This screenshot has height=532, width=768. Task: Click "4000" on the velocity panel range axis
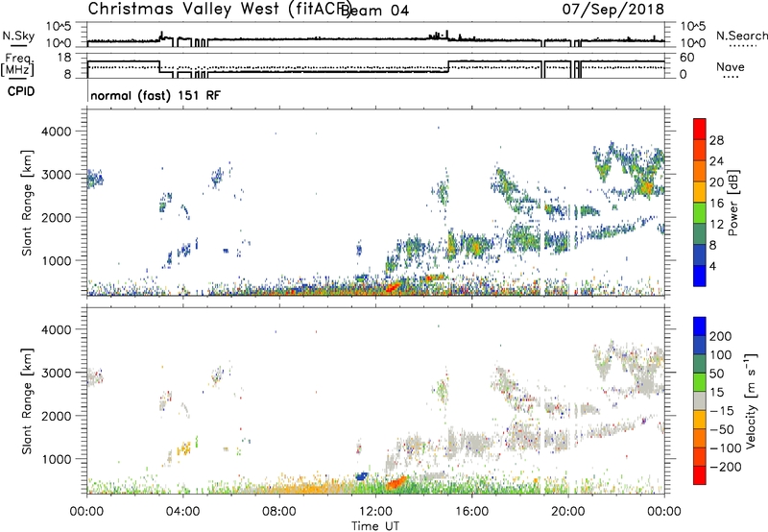coord(56,329)
